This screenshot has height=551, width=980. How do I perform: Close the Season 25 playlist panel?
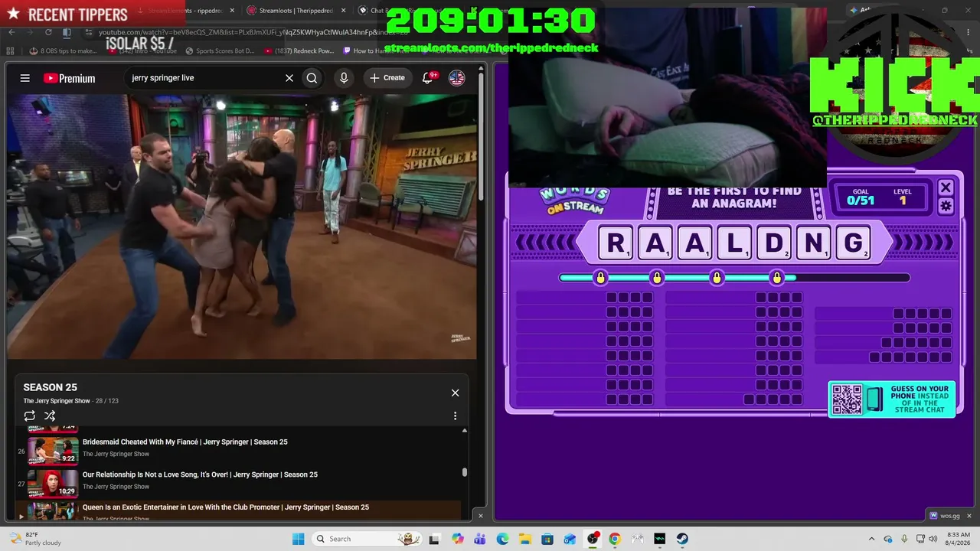[x=455, y=393]
